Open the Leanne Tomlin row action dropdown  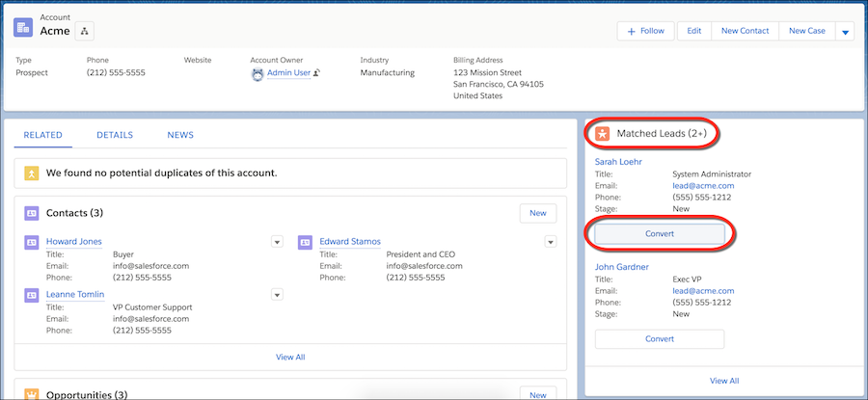(278, 294)
